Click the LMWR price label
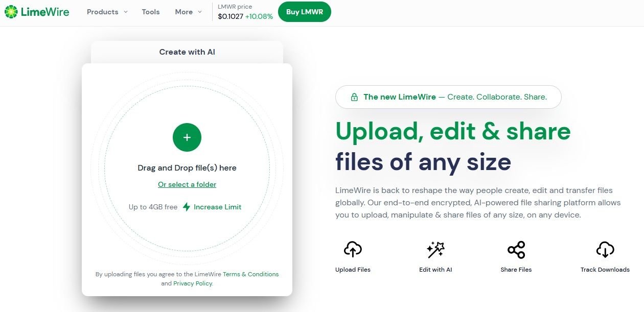Screen dimensions: 644x312 pos(234,7)
